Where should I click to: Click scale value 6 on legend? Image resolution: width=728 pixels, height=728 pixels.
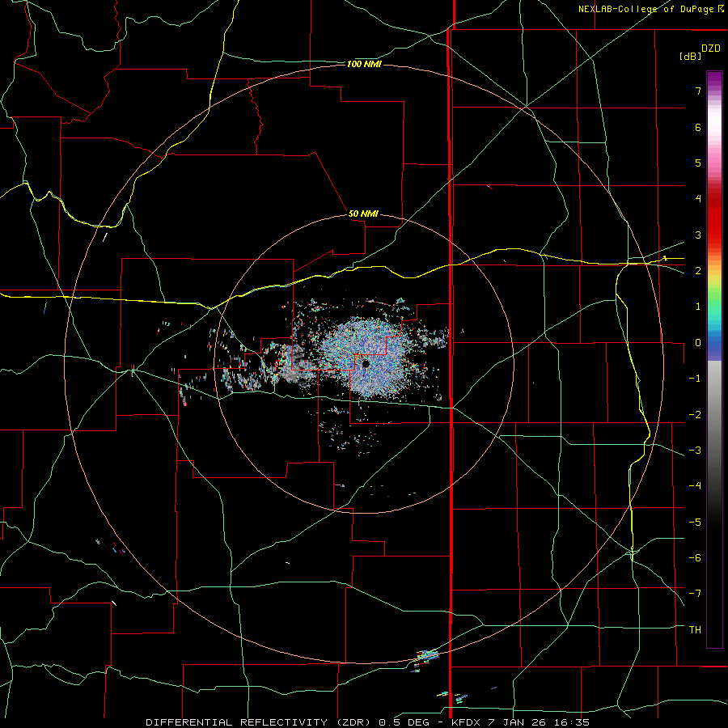[x=698, y=127]
